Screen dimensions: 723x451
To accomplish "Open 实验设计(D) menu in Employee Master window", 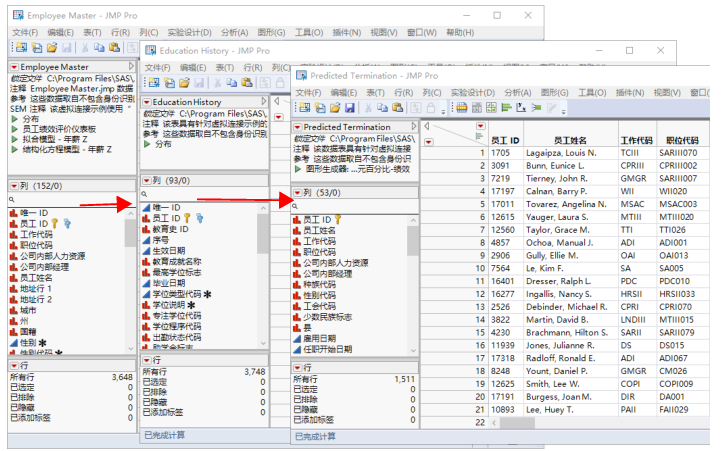I will pyautogui.click(x=190, y=33).
